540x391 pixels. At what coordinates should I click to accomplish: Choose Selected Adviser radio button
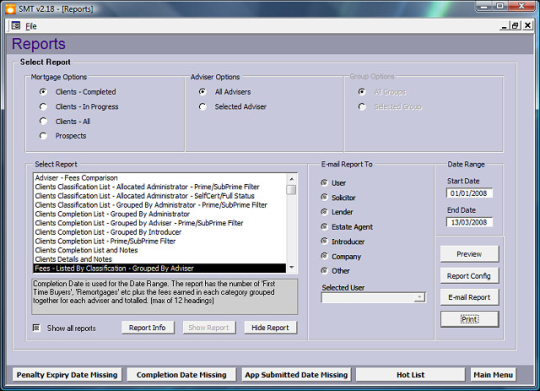click(x=202, y=107)
